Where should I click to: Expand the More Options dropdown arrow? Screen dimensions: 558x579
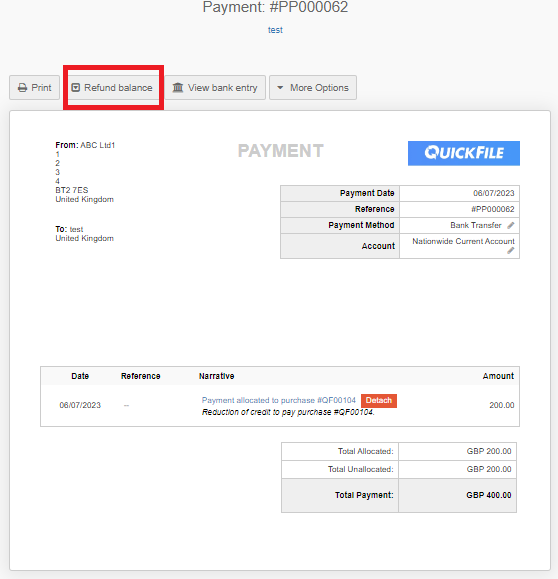click(x=280, y=88)
